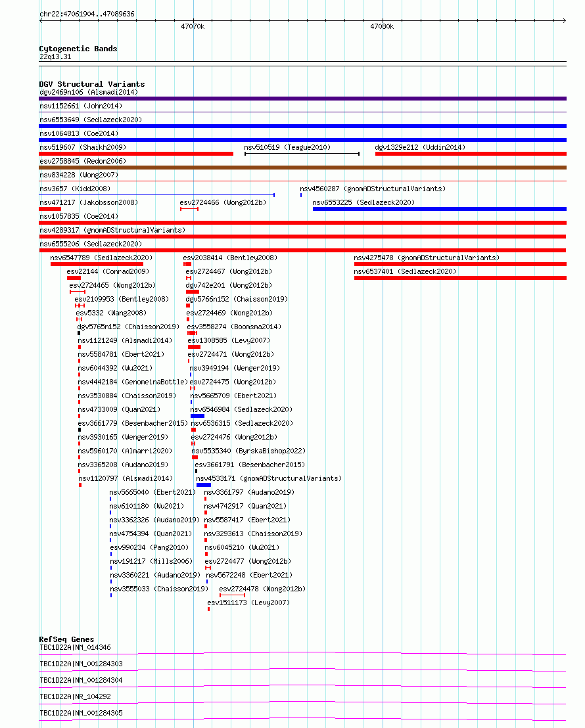Open esv2724466 (Wong2012b) variant
This screenshot has height=728, width=585.
click(x=223, y=202)
